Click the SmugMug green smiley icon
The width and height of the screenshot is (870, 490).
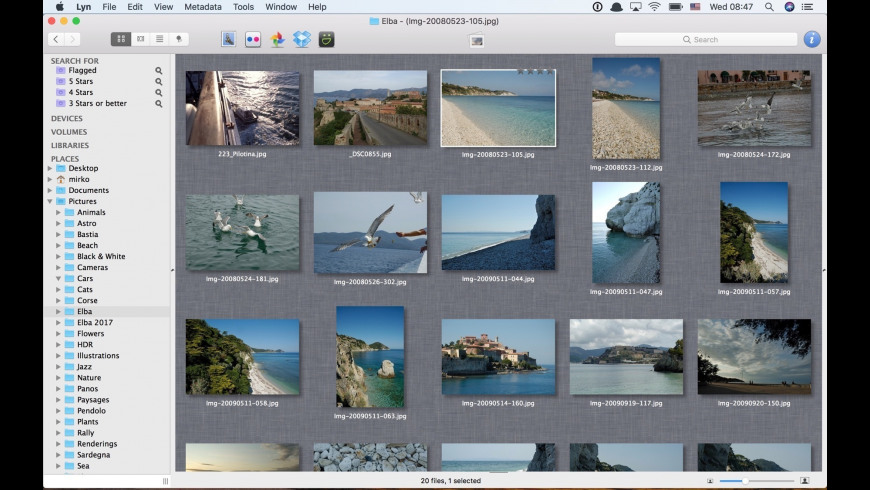click(326, 39)
